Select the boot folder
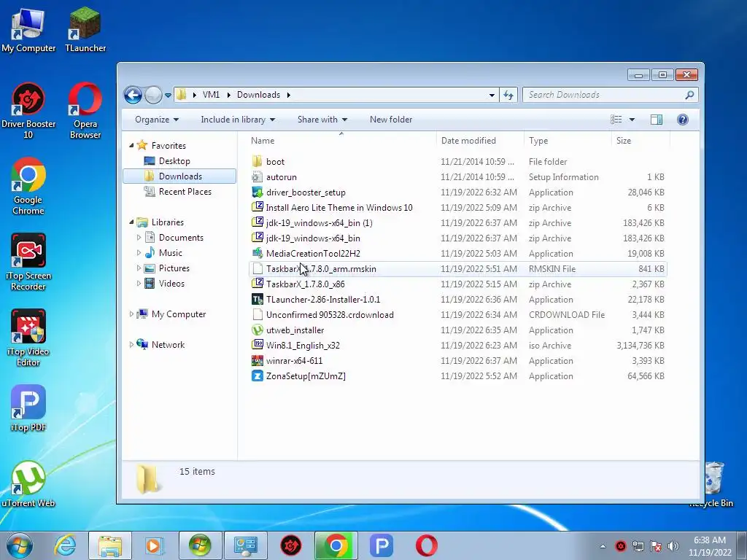 457,161
